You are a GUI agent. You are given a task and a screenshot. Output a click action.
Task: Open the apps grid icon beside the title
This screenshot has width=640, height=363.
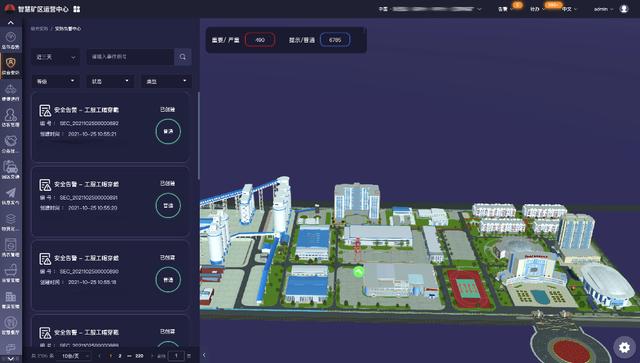coord(77,9)
